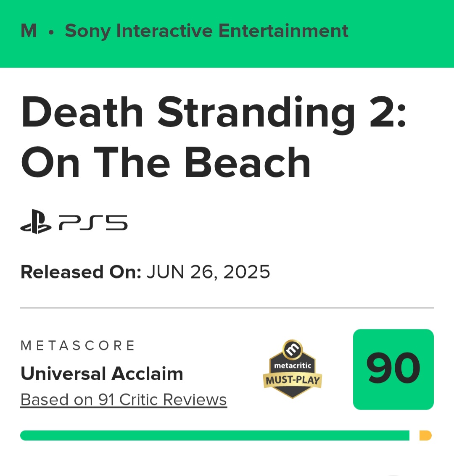Click the gray divider line below release date
The image size is (454, 476).
(227, 308)
